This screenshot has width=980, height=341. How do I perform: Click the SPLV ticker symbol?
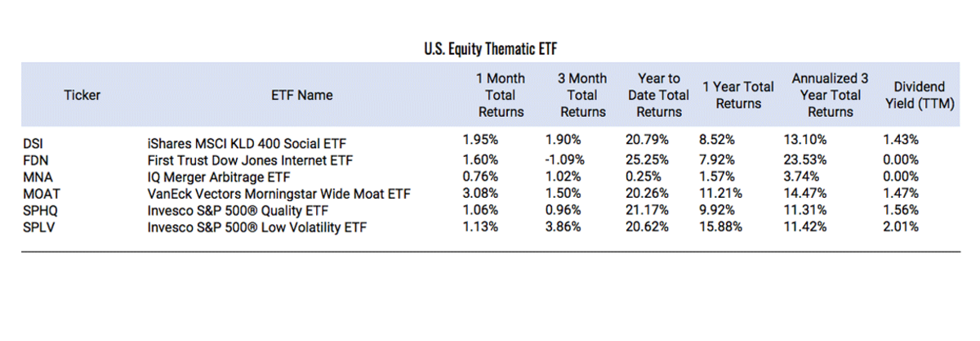pos(38,227)
